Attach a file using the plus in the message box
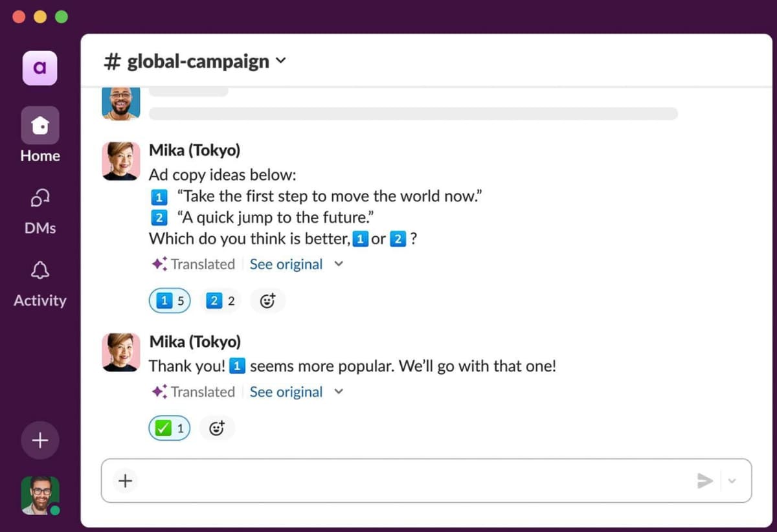The image size is (777, 532). point(124,481)
